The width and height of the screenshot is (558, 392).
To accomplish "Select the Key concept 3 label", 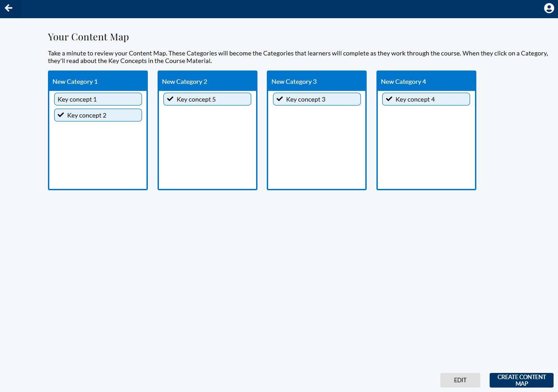I will pyautogui.click(x=306, y=99).
